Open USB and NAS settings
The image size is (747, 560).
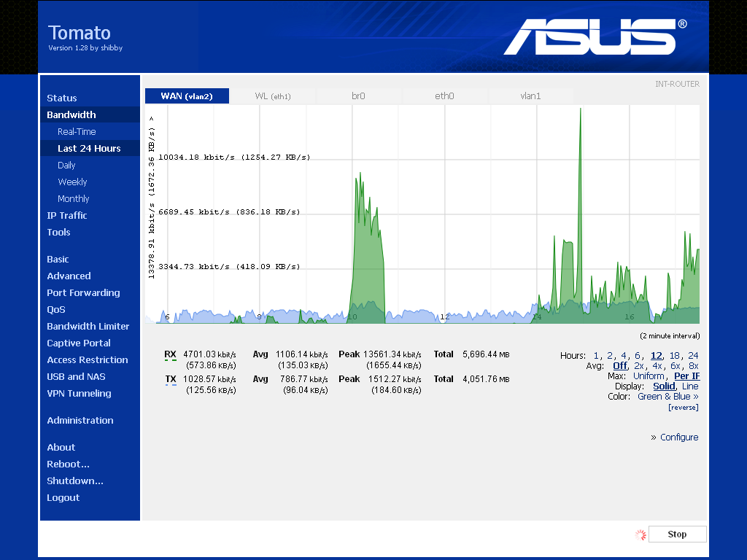click(76, 377)
